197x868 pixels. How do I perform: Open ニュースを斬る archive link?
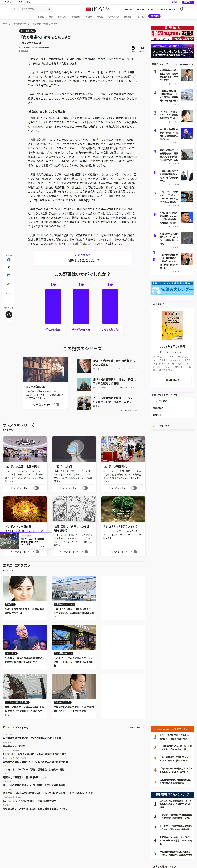click(160, 401)
